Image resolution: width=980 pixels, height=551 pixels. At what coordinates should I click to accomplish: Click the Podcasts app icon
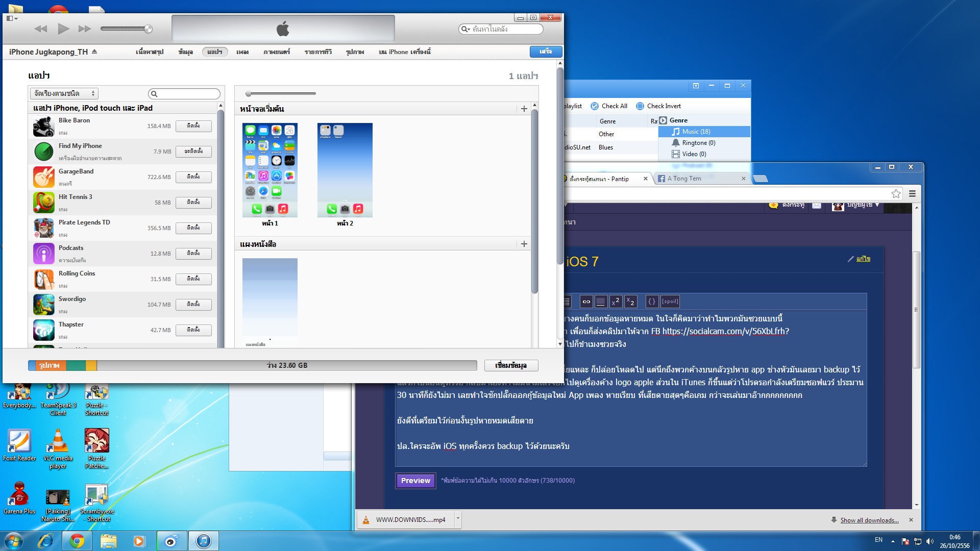[44, 254]
